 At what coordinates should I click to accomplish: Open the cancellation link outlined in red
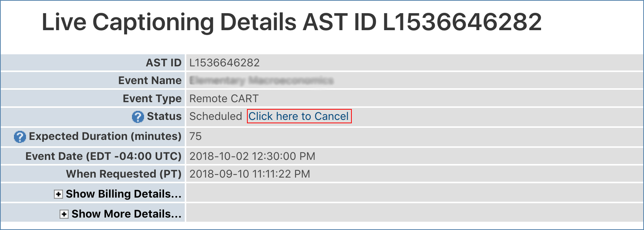pos(298,116)
